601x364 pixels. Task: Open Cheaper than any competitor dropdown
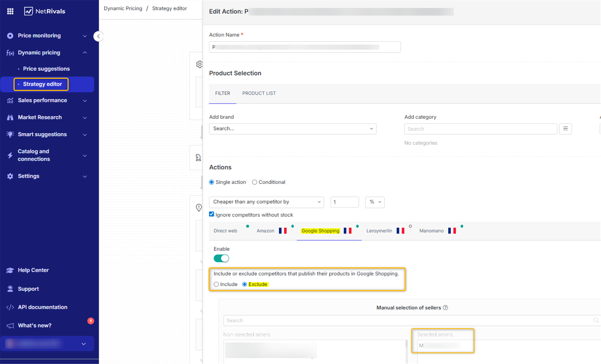(266, 202)
